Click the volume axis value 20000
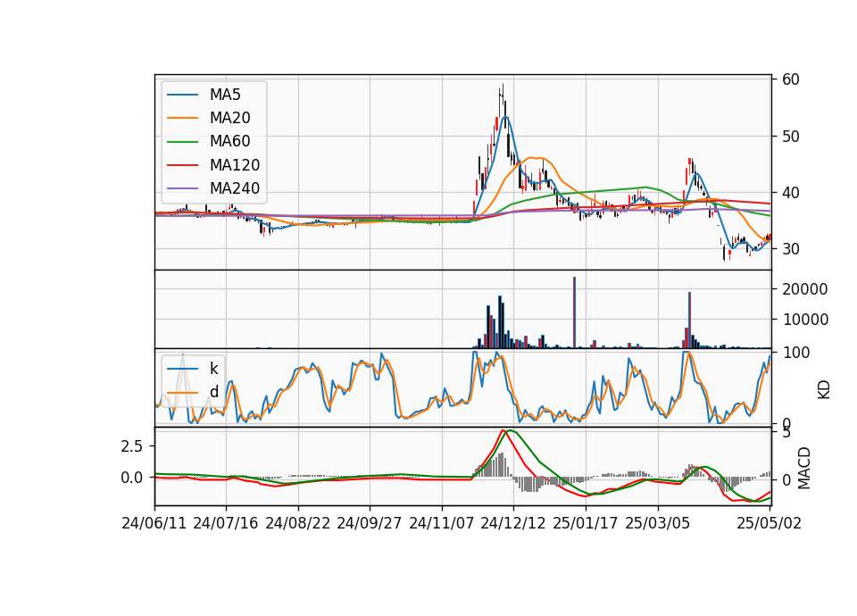Screen dimensions: 857x616 point(805,289)
